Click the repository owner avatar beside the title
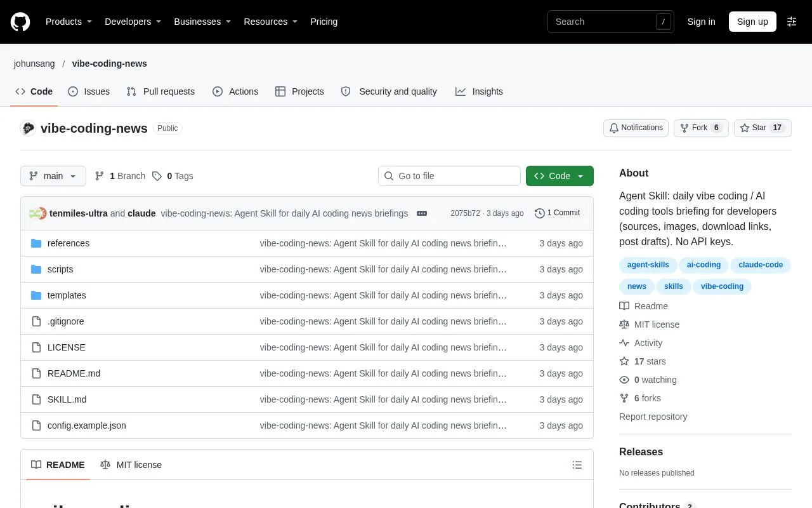The width and height of the screenshot is (812, 508). (28, 128)
